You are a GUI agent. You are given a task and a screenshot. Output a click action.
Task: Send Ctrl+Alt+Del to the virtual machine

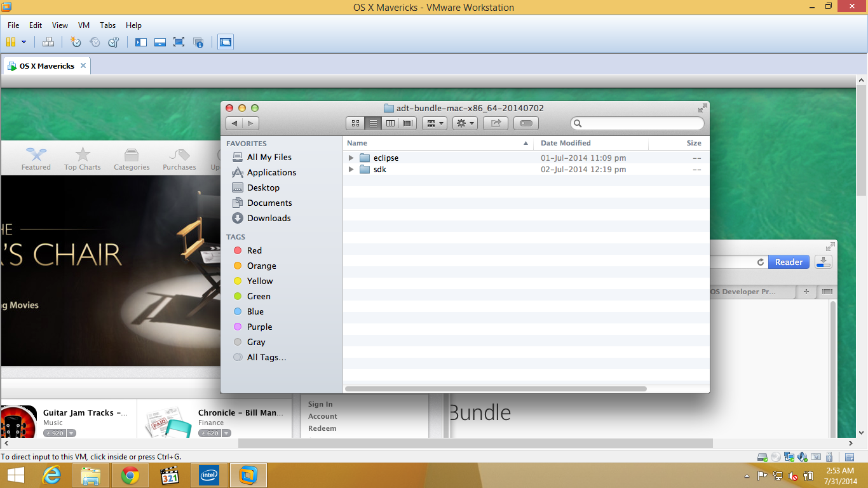(x=48, y=42)
